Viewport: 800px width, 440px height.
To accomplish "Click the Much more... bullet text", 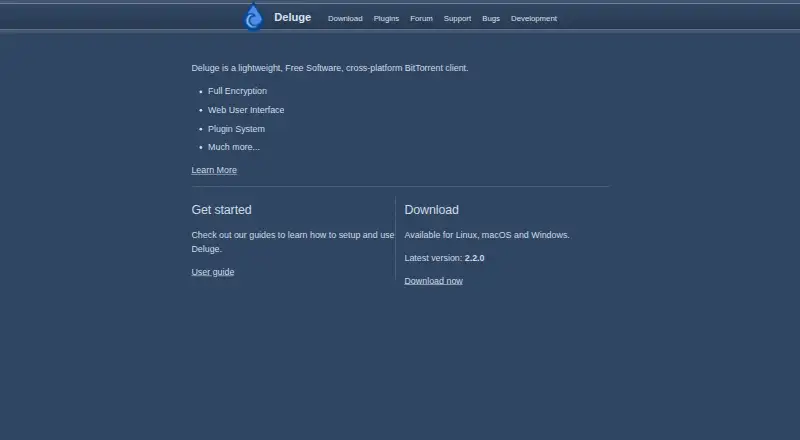I will (234, 147).
